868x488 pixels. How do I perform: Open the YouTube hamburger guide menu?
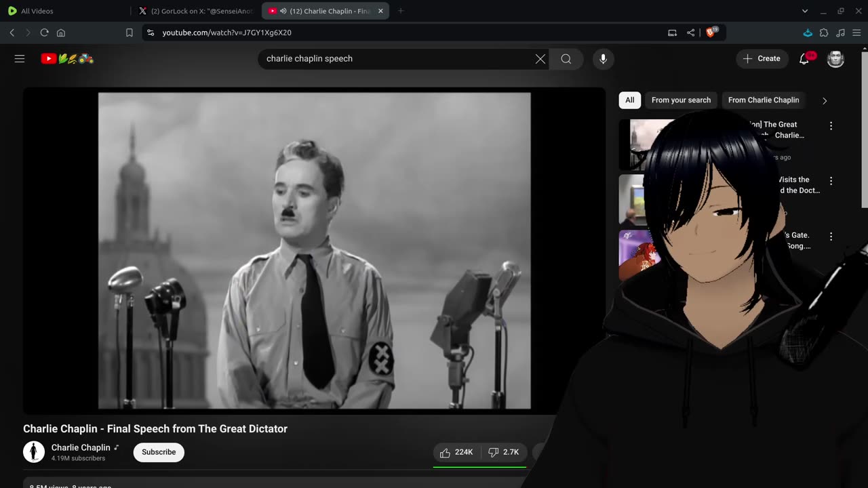pos(20,59)
